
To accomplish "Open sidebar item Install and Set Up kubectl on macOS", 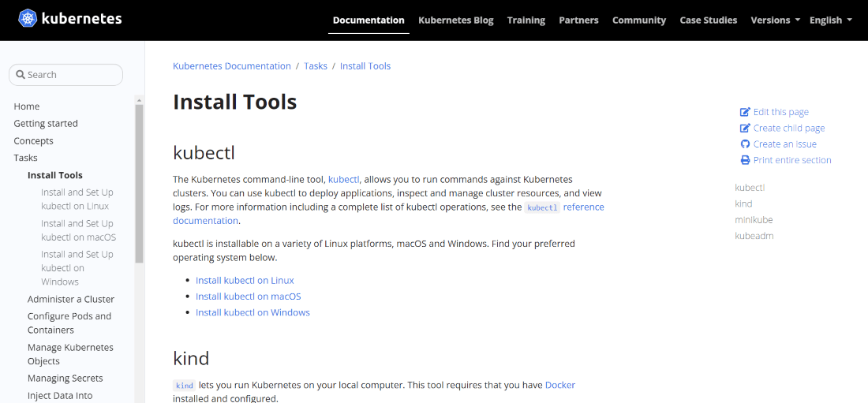I will coord(78,230).
